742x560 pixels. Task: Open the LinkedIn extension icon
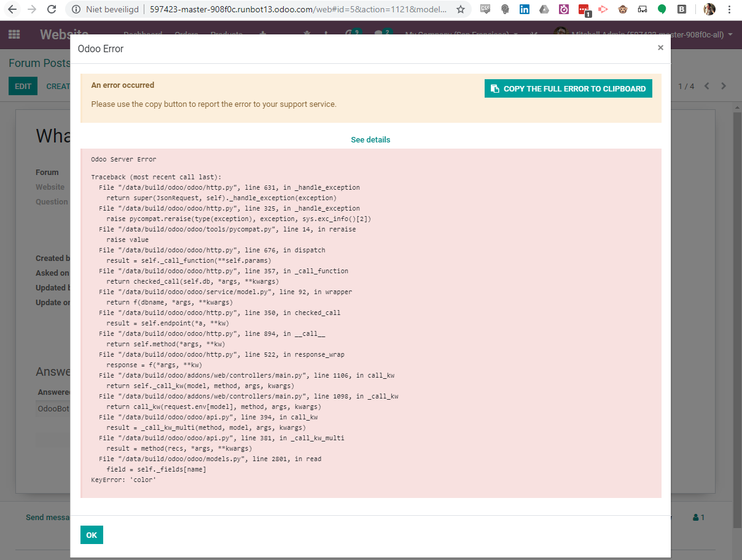[525, 9]
